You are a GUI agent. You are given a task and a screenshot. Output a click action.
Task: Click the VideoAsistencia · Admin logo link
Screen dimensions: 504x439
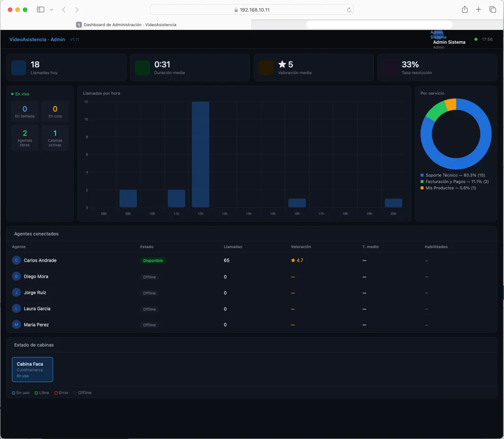tap(37, 39)
